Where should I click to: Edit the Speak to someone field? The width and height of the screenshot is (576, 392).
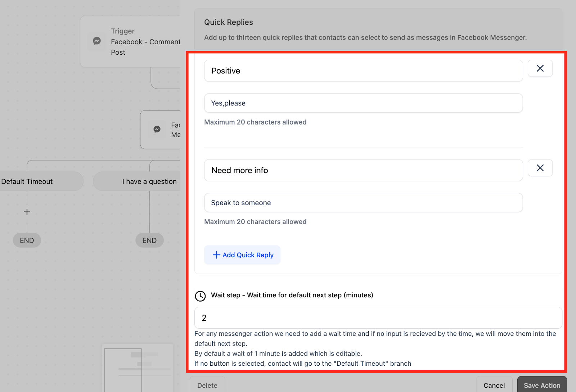(x=363, y=203)
